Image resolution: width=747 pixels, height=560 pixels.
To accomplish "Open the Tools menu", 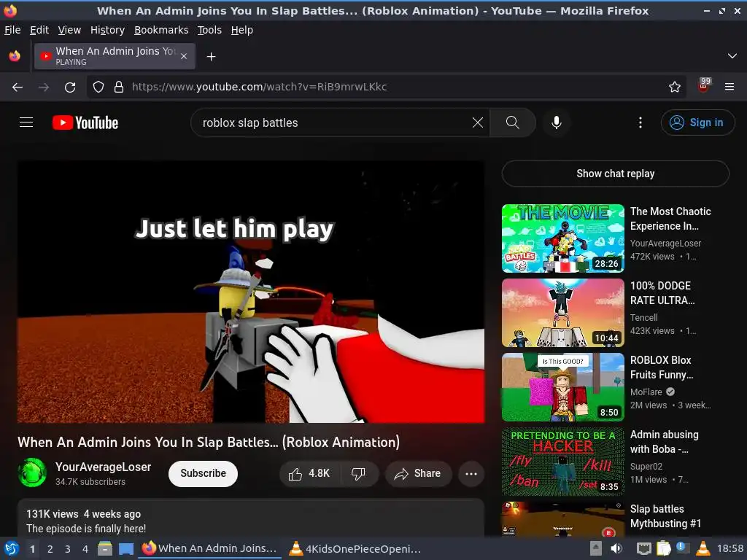I will [x=209, y=30].
